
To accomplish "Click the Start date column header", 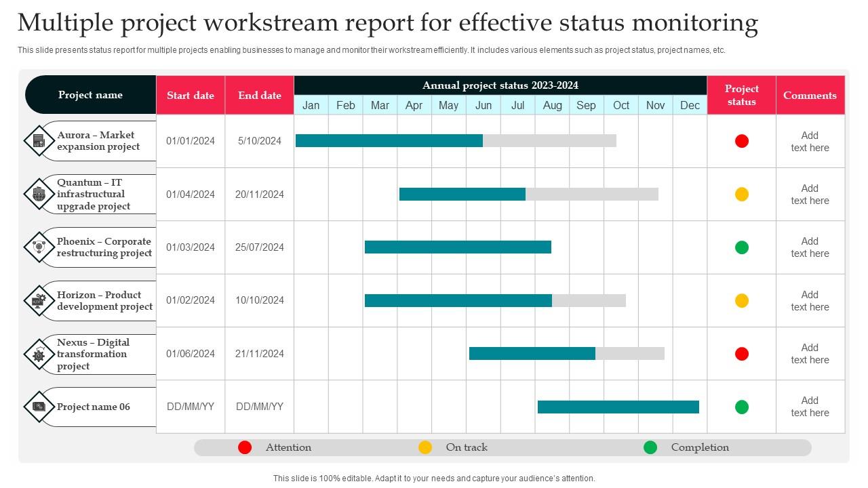I will coord(191,95).
